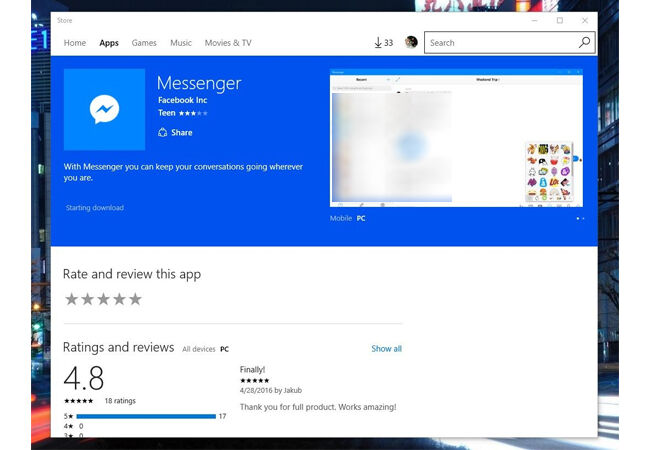
Task: Click the Teen age rating label
Action: point(167,113)
